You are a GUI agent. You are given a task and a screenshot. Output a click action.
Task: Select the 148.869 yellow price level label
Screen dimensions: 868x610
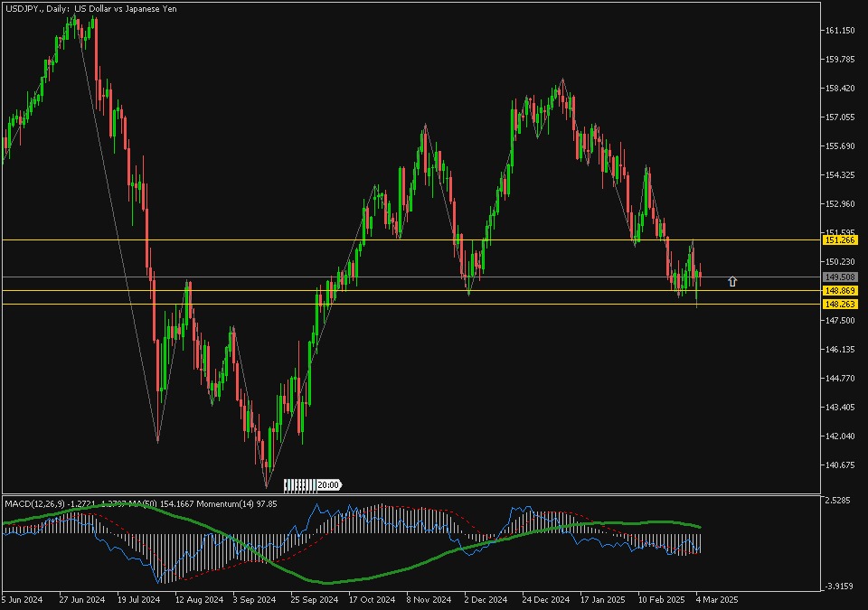point(840,291)
